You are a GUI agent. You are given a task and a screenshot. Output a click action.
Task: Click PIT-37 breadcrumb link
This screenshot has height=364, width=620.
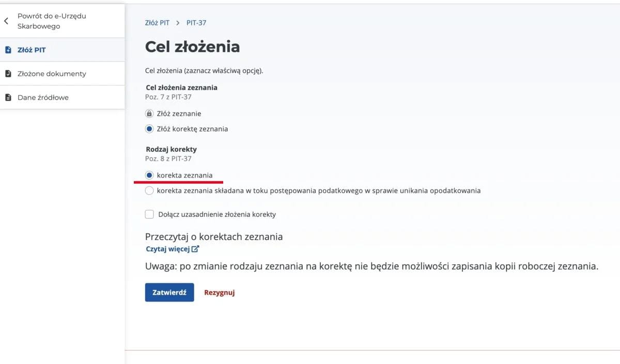pyautogui.click(x=196, y=23)
